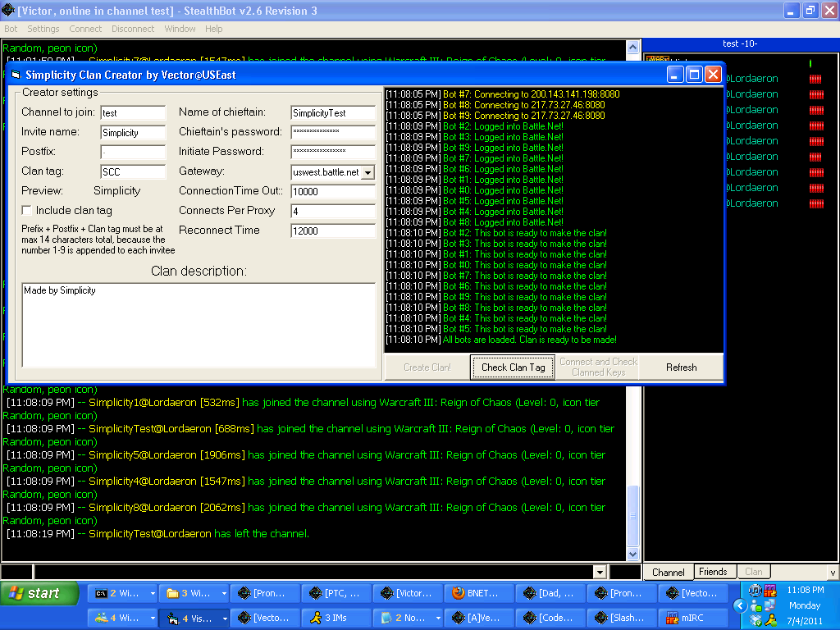Focus the ConnectionTime Out field
840x630 pixels.
click(333, 191)
